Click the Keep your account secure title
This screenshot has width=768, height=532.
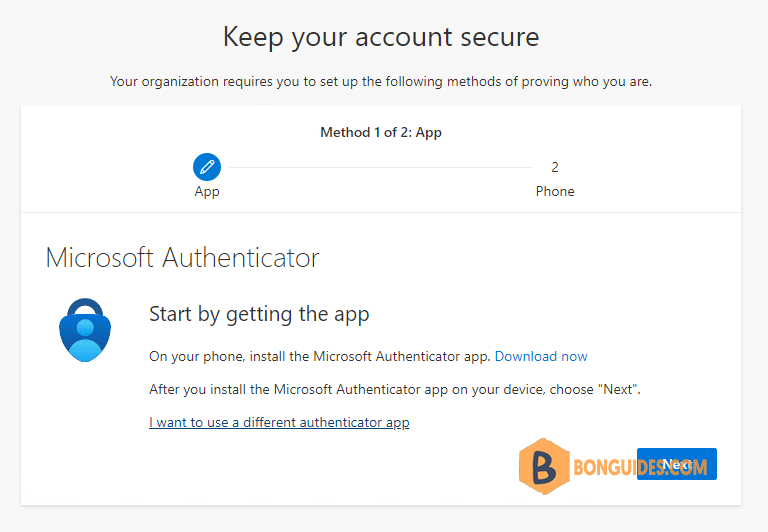pos(381,37)
